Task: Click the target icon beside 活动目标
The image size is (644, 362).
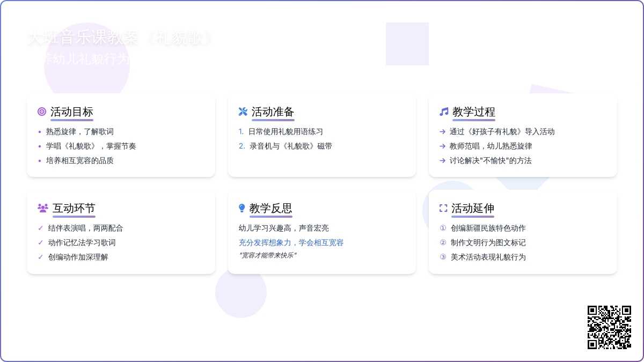Action: tap(42, 112)
